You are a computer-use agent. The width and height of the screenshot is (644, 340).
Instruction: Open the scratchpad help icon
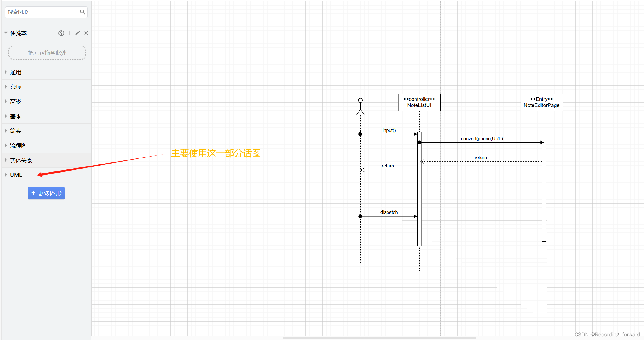[61, 33]
